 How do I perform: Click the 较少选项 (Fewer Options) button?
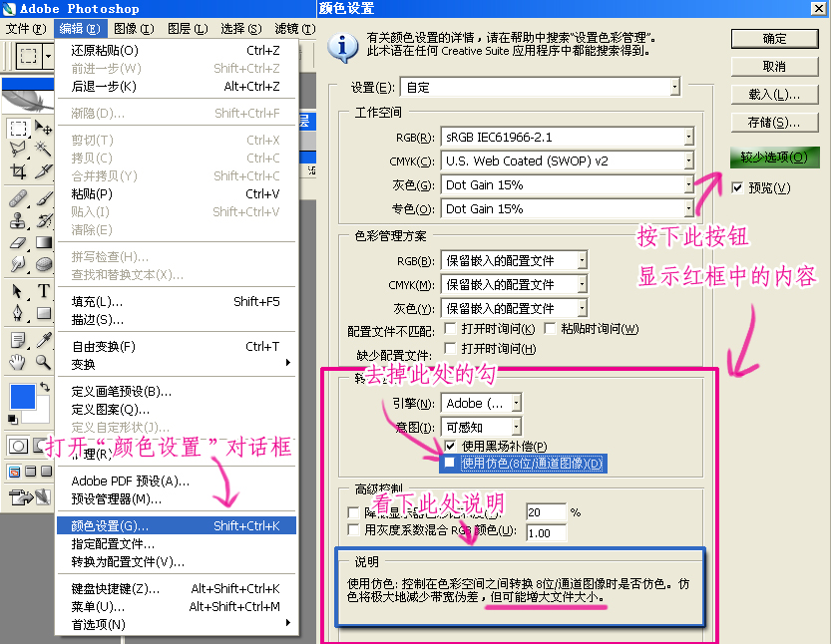774,158
